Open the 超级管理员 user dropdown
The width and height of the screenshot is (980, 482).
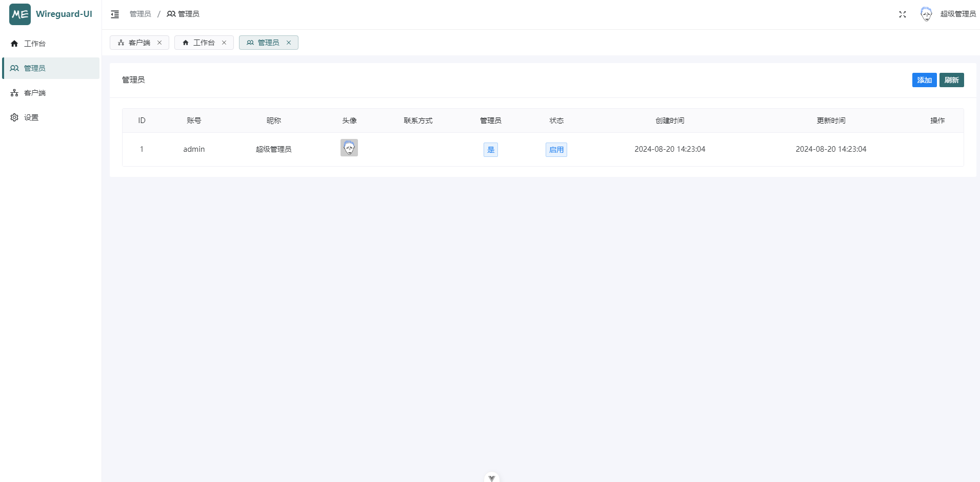point(957,14)
